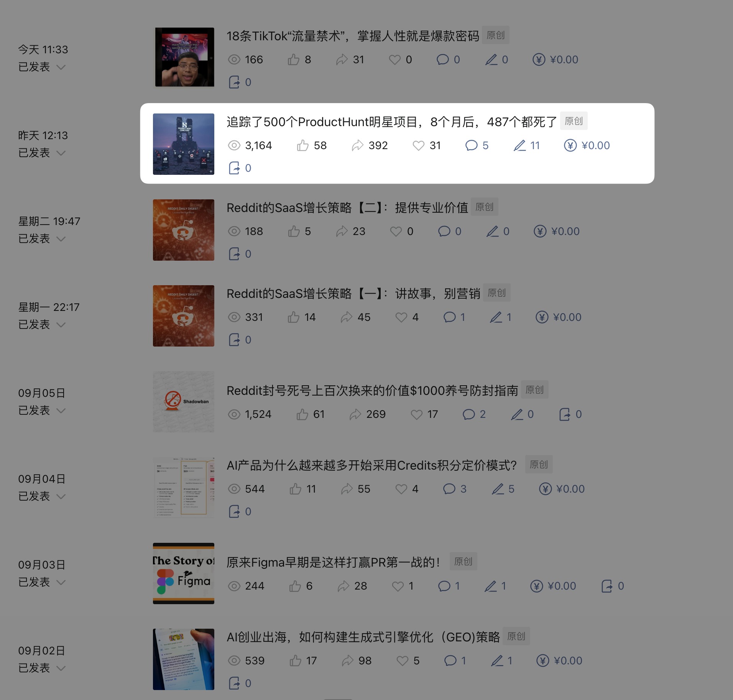Expand 已发表 dropdown for yesterday's 12:13 post

click(61, 153)
